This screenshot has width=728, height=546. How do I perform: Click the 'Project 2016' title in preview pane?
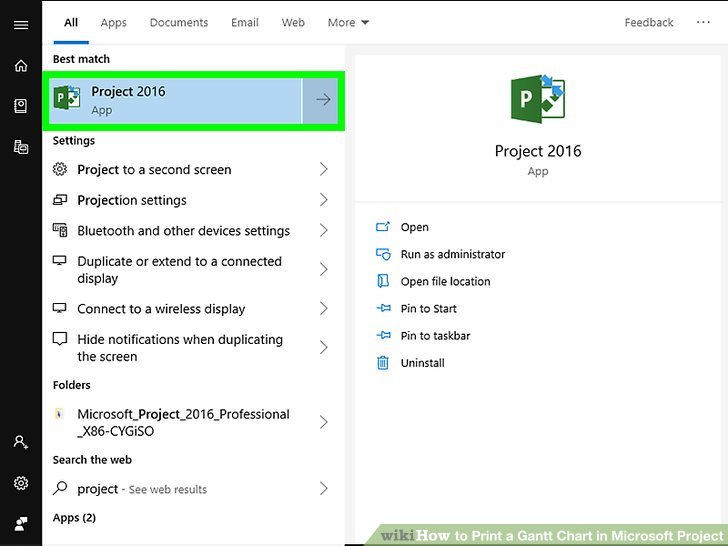tap(538, 151)
